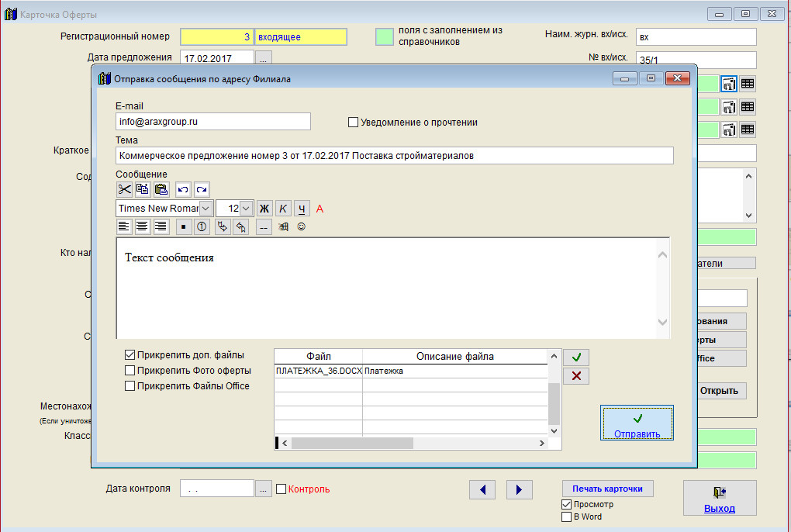791x532 pixels.
Task: Click the cut (scissors) icon
Action: 124,189
